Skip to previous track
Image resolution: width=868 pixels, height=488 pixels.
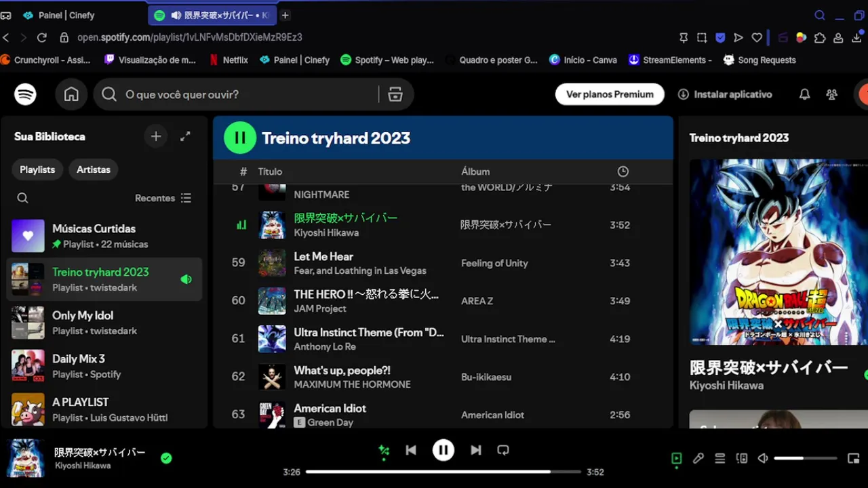point(411,450)
